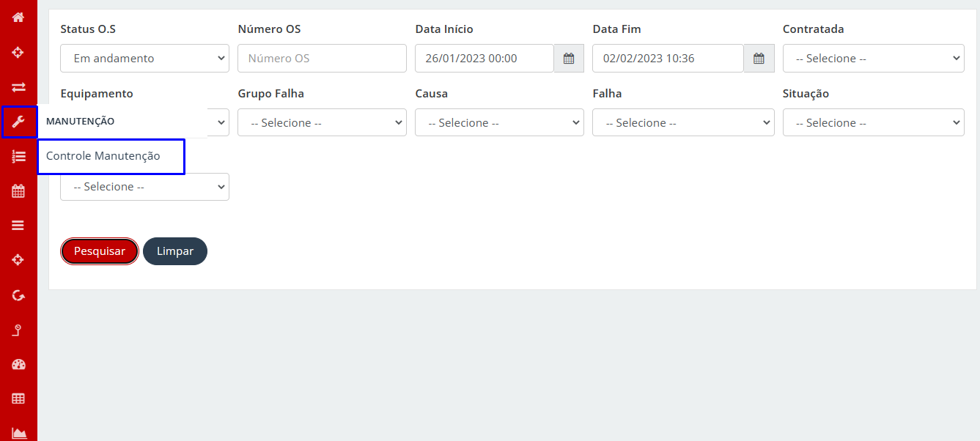Open the area chart sidebar icon
This screenshot has height=441, width=980.
[18, 433]
